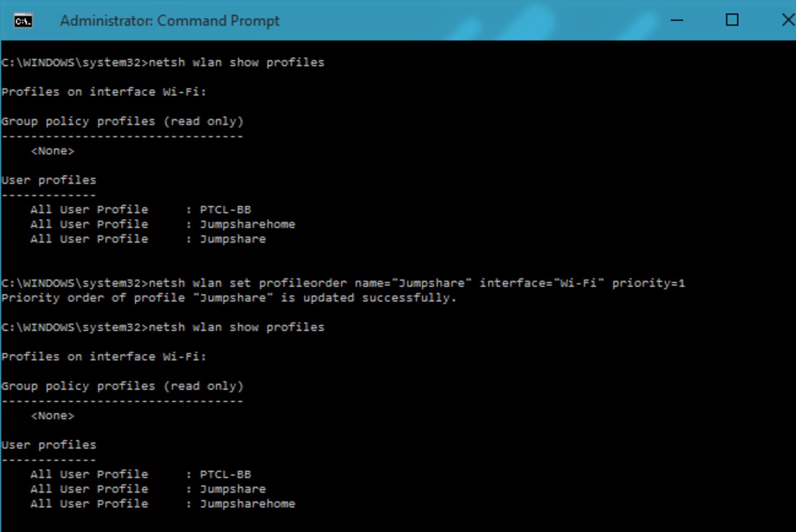Click the Jumpshare entry now listed second
Screen dimensions: 796x532
232,489
